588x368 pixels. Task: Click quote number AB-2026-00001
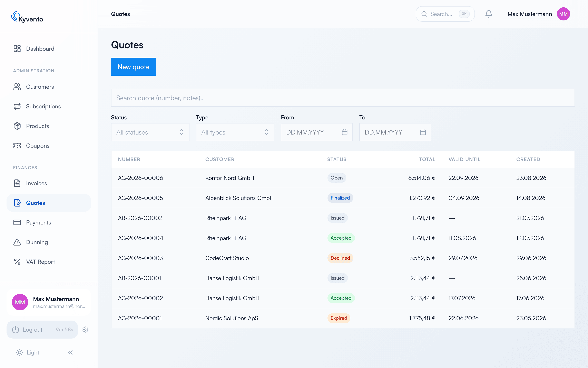pyautogui.click(x=139, y=278)
